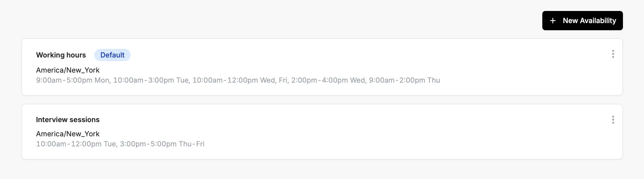Click the 9:00am-2:00pm Thu time range

click(404, 80)
